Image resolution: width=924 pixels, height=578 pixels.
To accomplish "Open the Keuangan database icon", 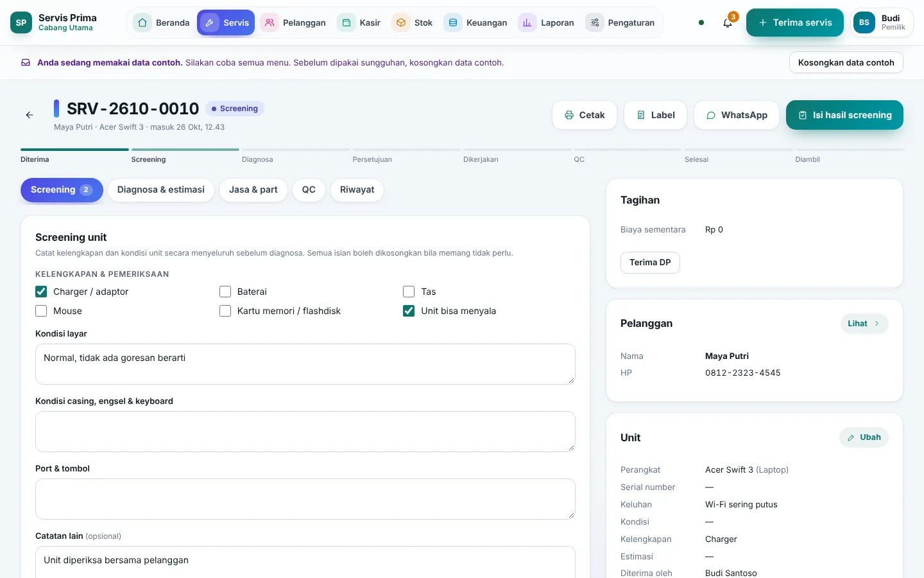I will [453, 22].
